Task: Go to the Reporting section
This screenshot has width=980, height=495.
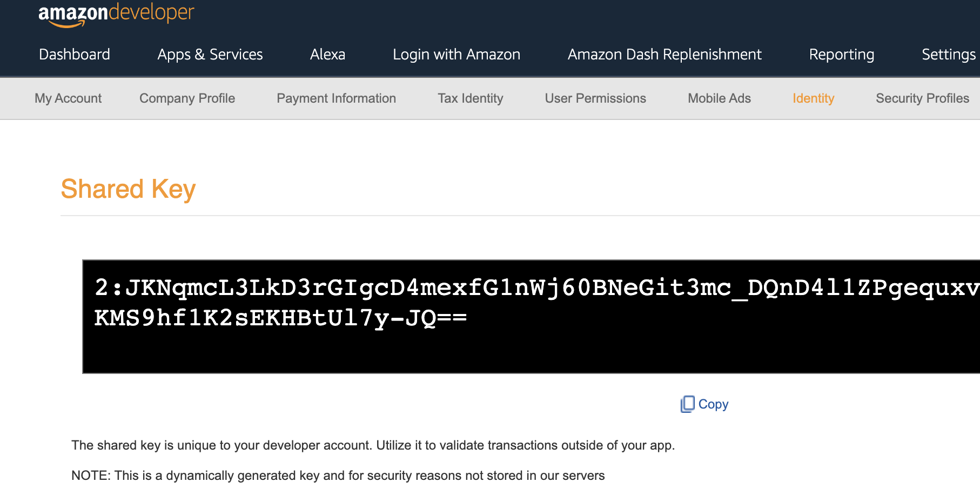Action: click(841, 54)
